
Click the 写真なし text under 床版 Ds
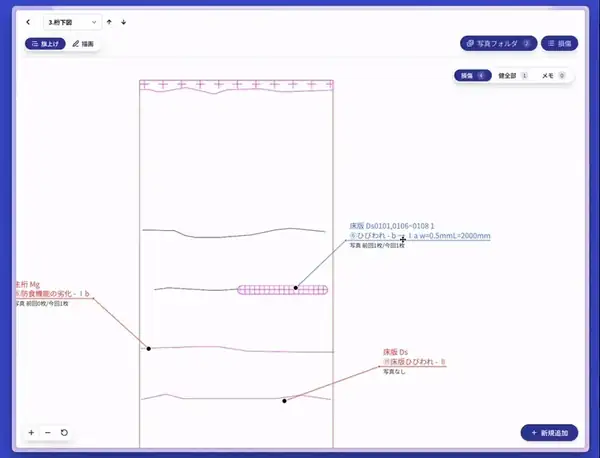[x=394, y=372]
